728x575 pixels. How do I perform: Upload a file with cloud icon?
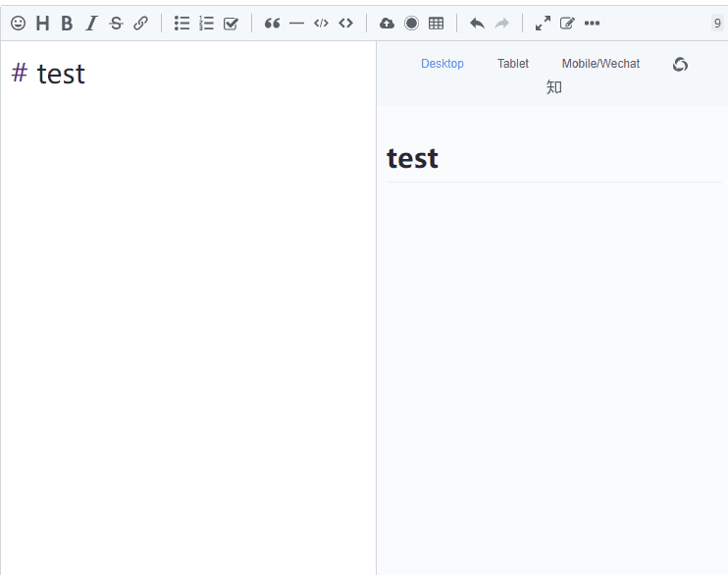click(x=387, y=24)
